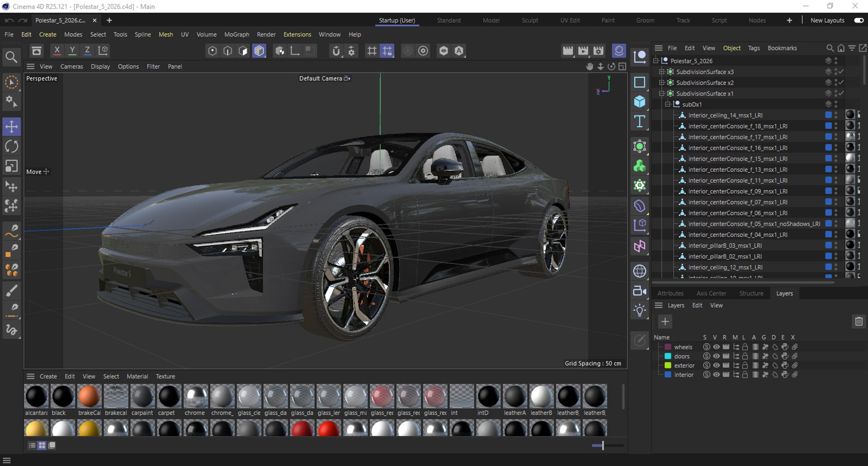Viewport: 868px width, 466px height.
Task: Select the Move tool in left toolbar
Action: click(11, 127)
